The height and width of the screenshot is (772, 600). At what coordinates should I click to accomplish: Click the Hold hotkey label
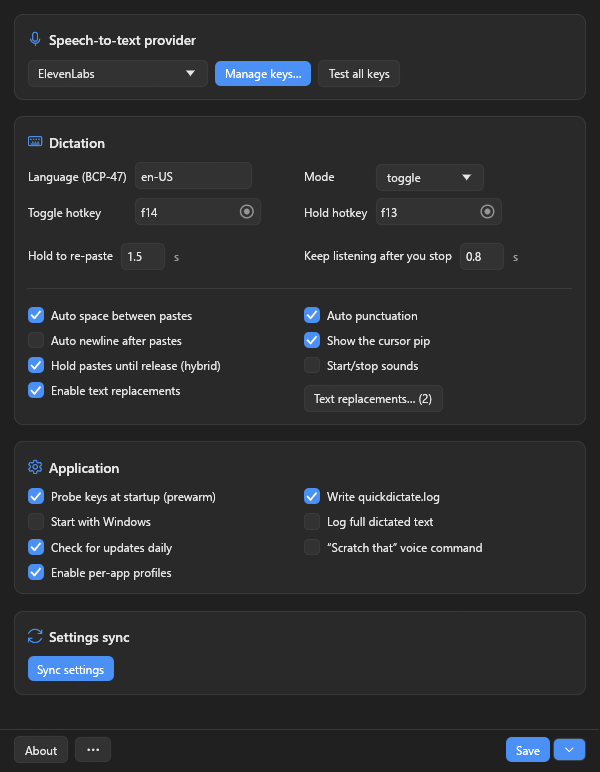(336, 213)
